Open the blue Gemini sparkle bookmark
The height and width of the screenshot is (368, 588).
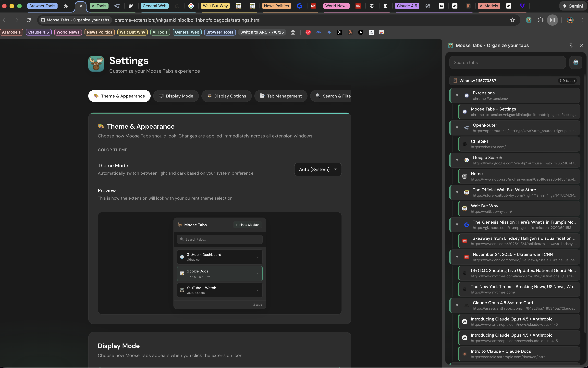tap(329, 32)
